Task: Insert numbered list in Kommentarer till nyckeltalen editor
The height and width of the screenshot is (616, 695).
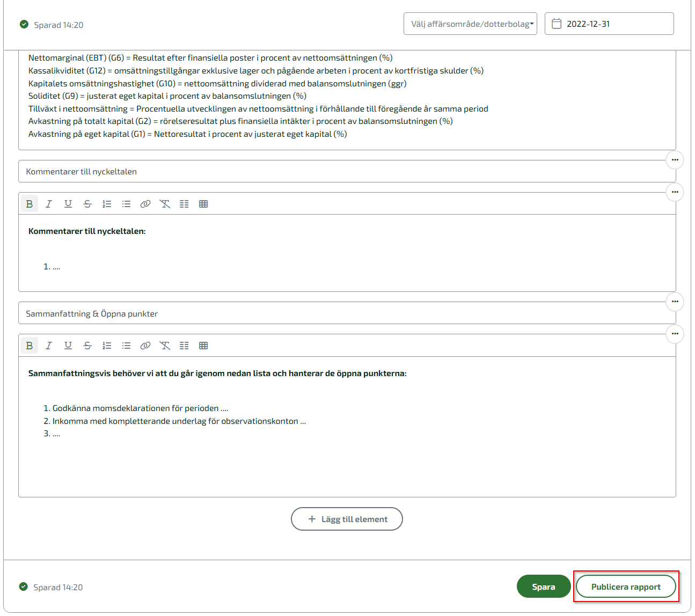Action: tap(107, 204)
